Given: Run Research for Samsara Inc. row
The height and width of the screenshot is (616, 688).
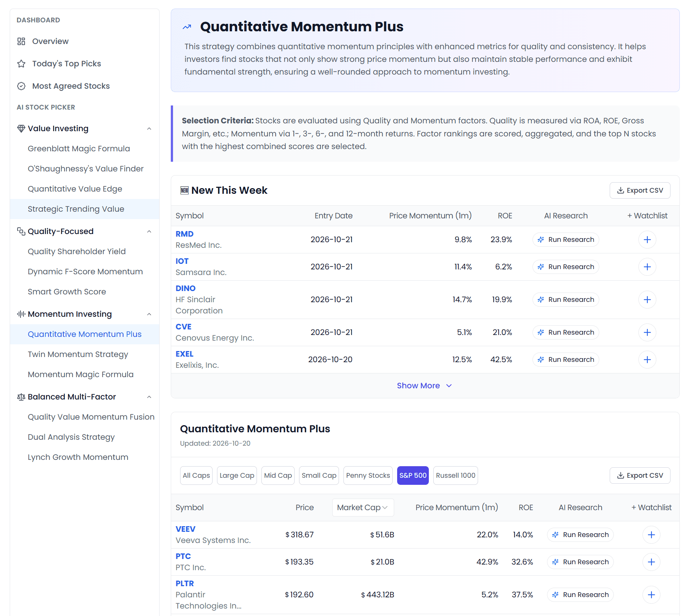Looking at the screenshot, I should click(x=566, y=267).
